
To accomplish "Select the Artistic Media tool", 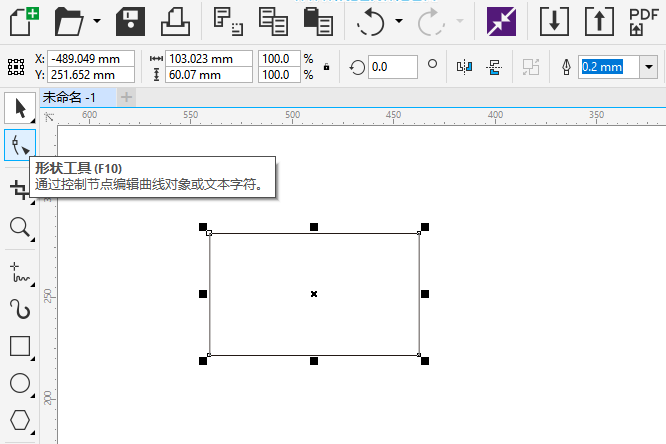I will tap(20, 309).
